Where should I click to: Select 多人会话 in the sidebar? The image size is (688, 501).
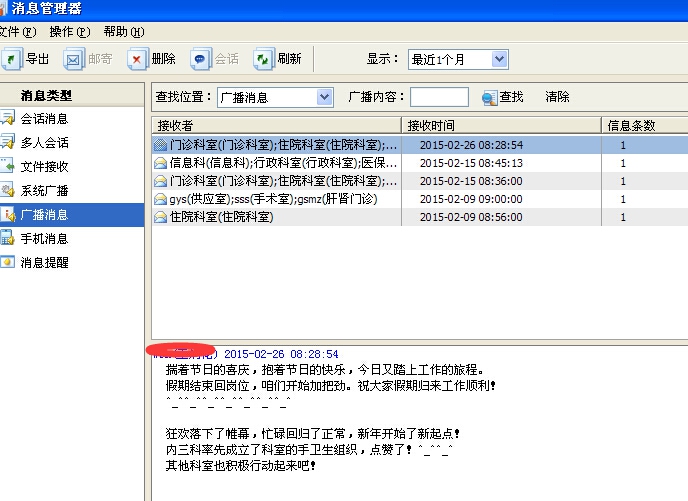(x=44, y=143)
